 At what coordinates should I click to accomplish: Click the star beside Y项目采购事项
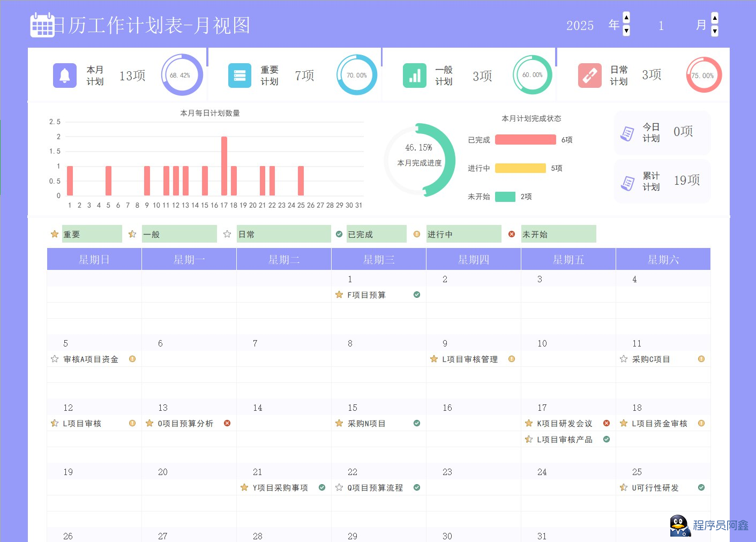[244, 487]
